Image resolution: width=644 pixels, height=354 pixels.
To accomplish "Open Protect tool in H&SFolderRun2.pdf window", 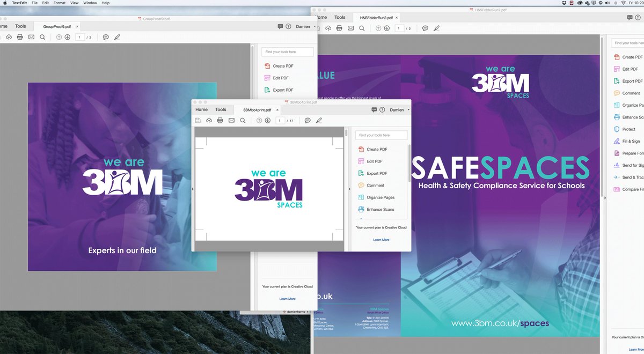I will [628, 129].
